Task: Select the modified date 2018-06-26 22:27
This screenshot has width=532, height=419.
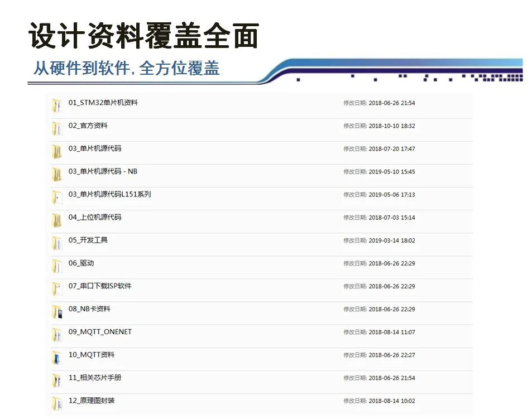Action: [x=392, y=355]
